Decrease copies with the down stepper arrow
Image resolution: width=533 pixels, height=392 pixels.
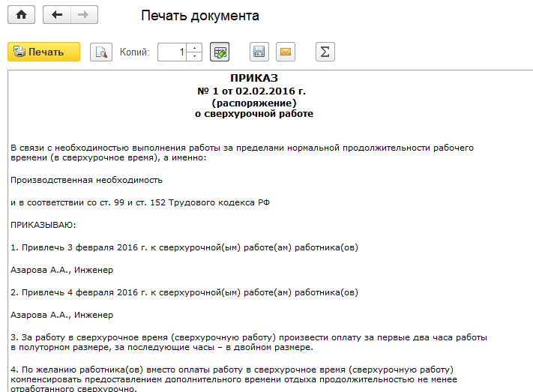point(194,56)
